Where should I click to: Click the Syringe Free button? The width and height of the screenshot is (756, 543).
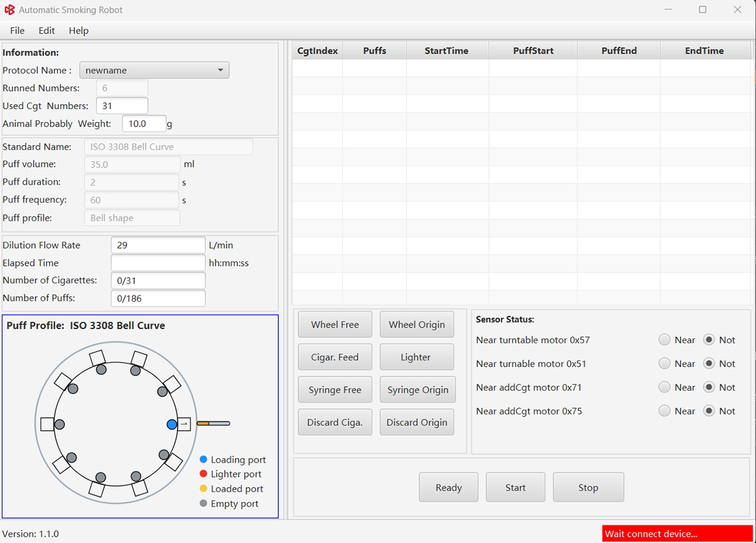pyautogui.click(x=335, y=390)
